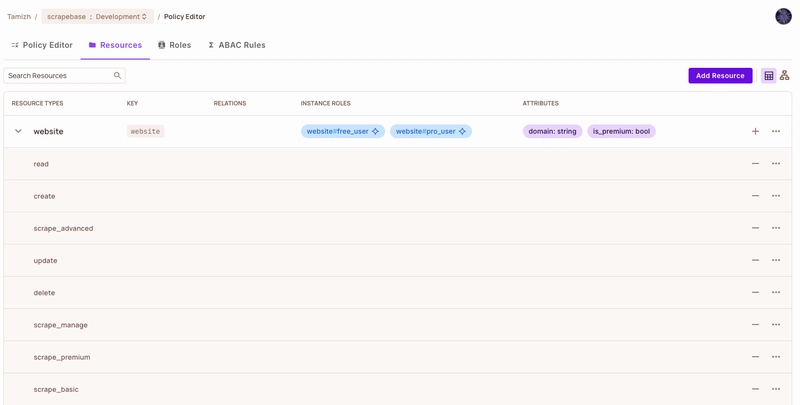Focus the Search Resources field
This screenshot has width=800, height=405.
[58, 76]
